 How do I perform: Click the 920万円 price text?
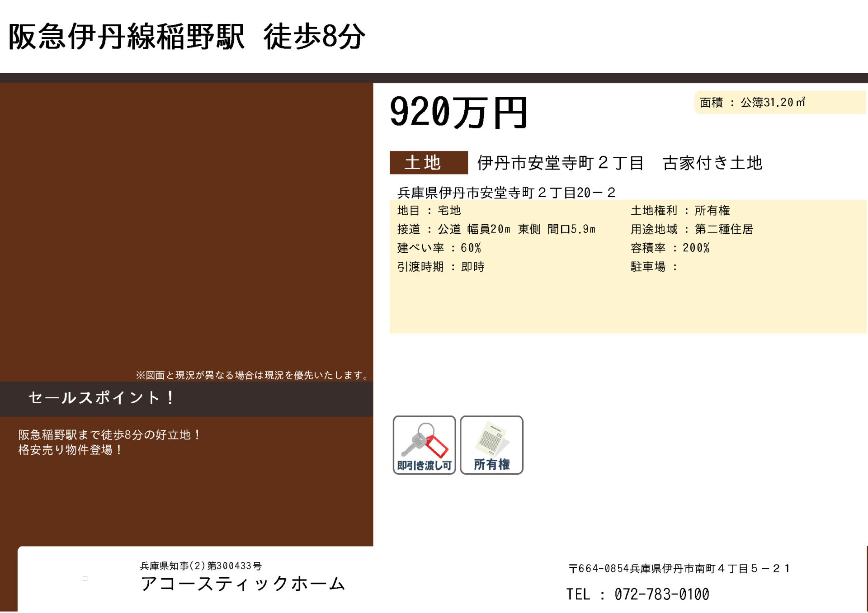click(458, 112)
